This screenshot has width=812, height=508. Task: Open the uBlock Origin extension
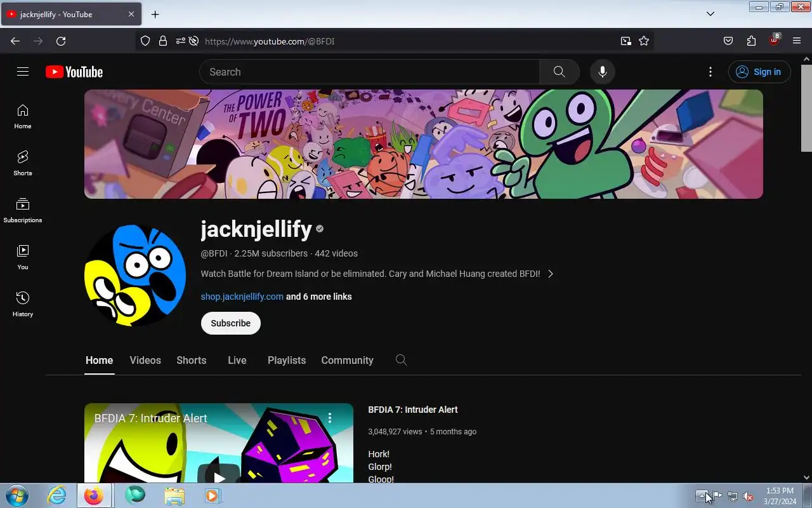click(774, 40)
